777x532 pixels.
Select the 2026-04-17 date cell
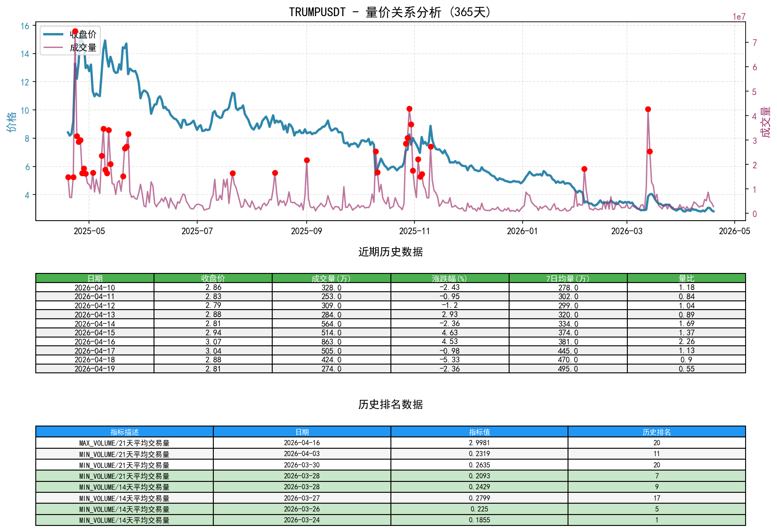click(95, 351)
